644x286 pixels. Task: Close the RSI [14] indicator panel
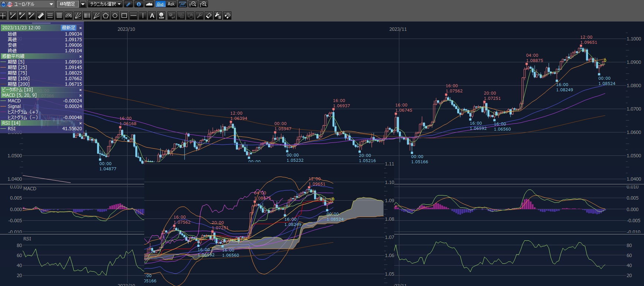[x=80, y=123]
